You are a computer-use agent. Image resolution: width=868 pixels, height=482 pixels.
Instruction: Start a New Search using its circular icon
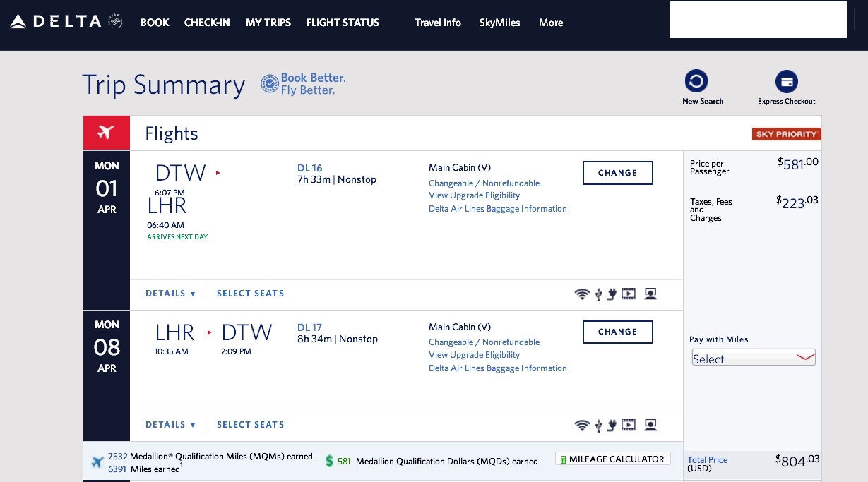click(x=696, y=81)
